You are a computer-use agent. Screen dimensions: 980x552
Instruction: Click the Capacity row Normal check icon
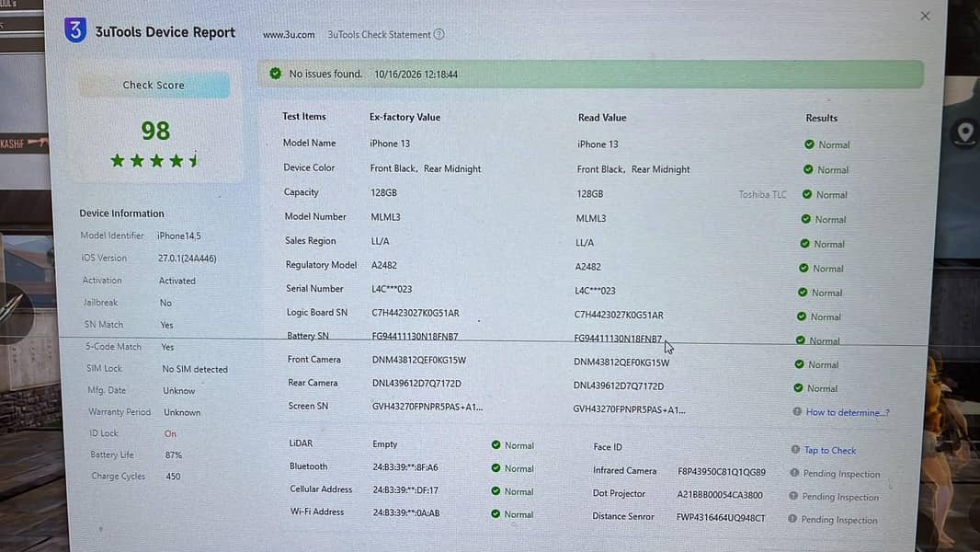pos(807,194)
